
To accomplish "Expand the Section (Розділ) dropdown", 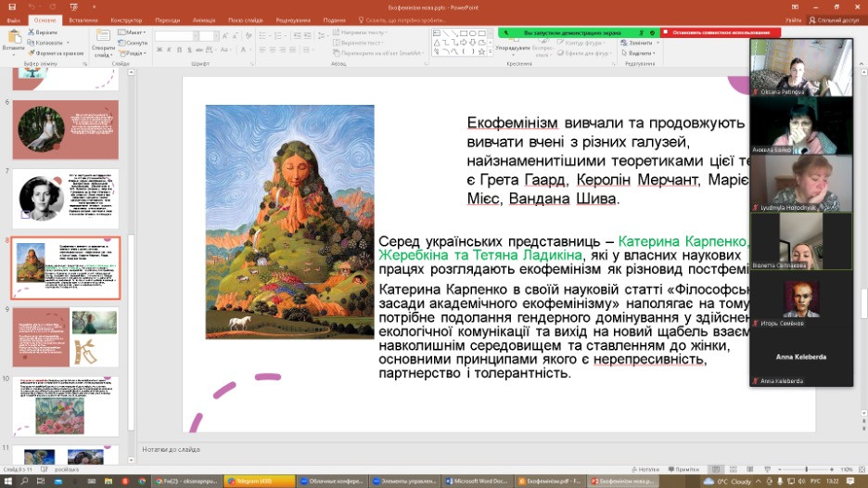I will click(134, 53).
